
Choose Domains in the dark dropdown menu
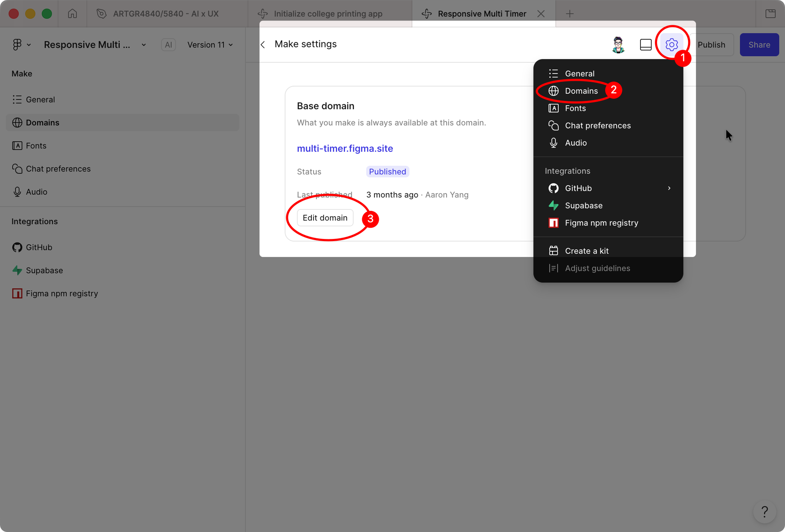[608, 91]
